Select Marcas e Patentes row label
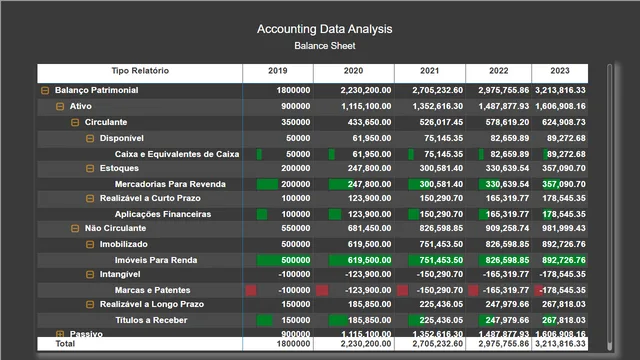Screen dimensions: 640x360 point(153,290)
